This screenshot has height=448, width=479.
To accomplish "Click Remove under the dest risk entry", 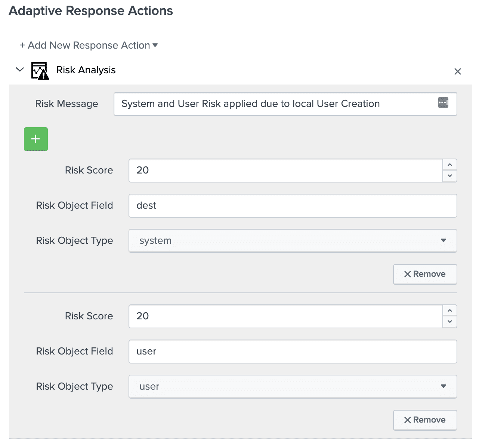I will [425, 274].
